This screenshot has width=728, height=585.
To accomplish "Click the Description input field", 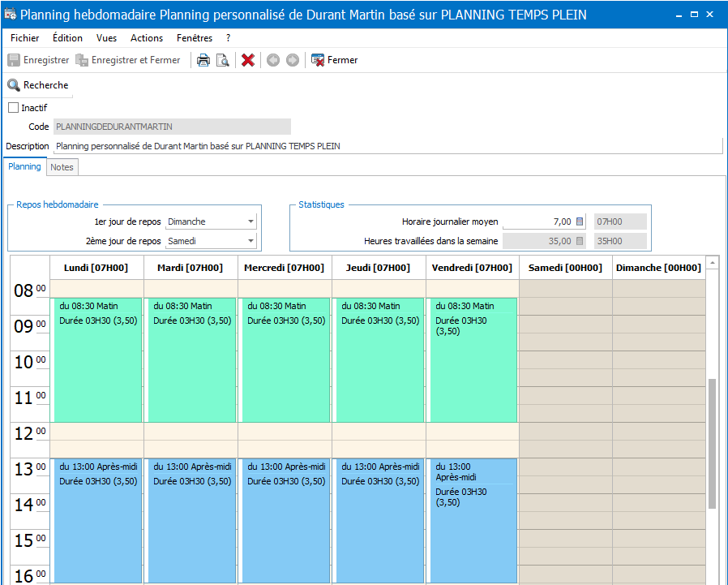I will coord(388,146).
